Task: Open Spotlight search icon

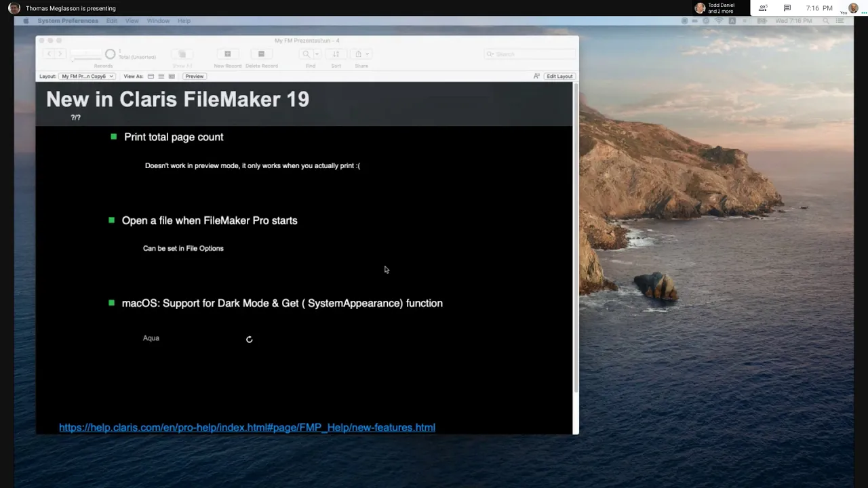Action: pos(825,21)
